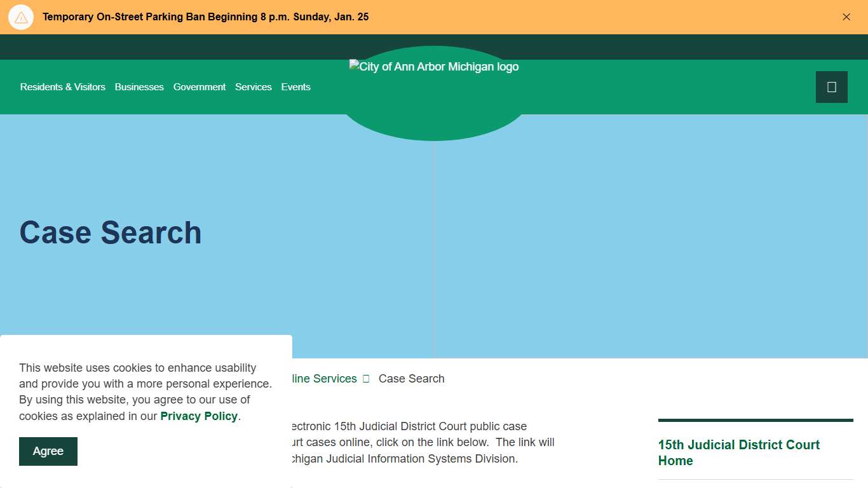
Task: Click the City of Ann Arbor logo
Action: click(x=434, y=67)
